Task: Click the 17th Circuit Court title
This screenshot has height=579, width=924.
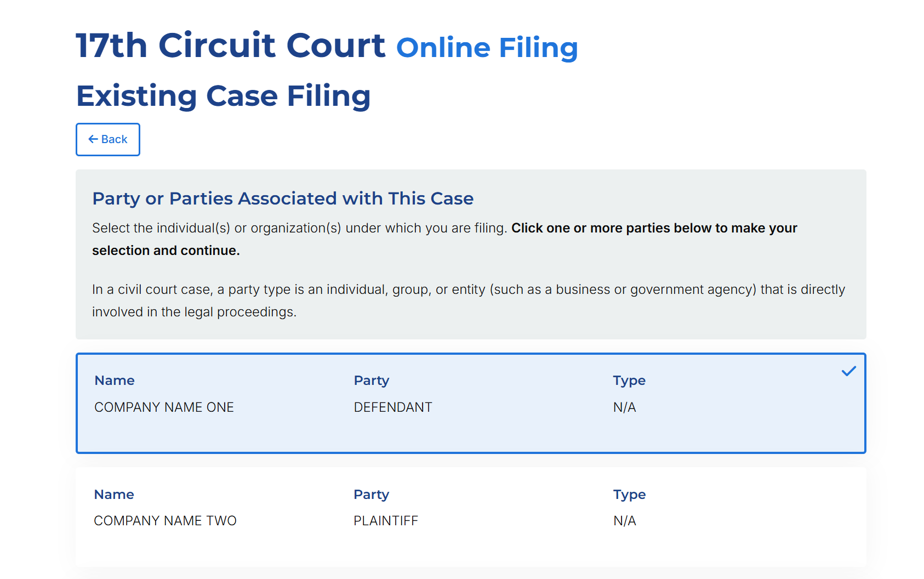Action: 231,45
